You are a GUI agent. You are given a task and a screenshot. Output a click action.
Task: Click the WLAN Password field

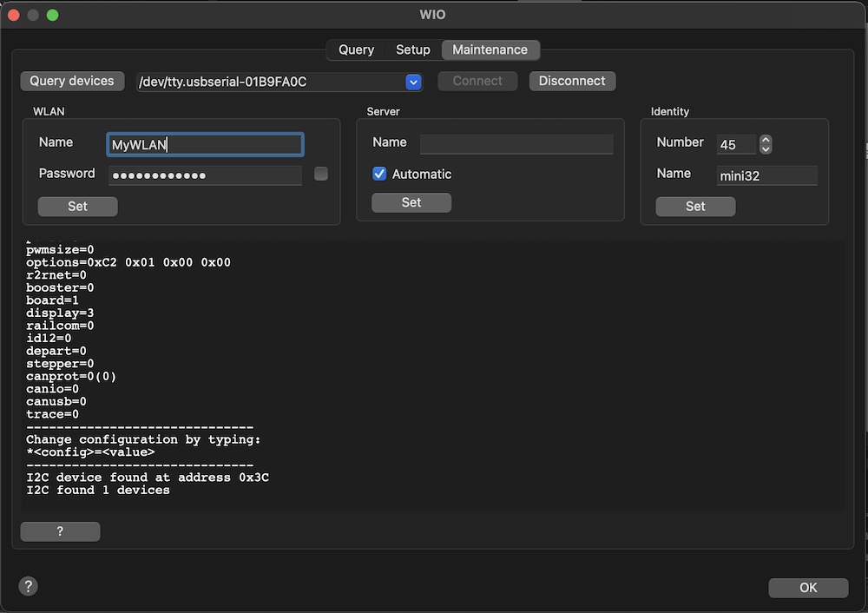coord(205,175)
